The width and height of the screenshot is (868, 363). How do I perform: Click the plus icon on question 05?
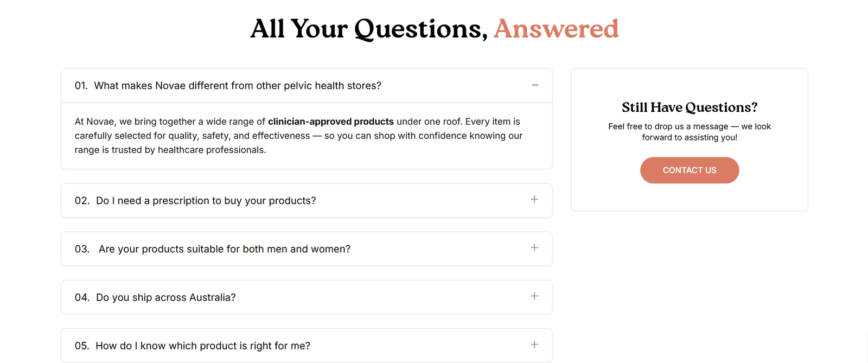(534, 345)
